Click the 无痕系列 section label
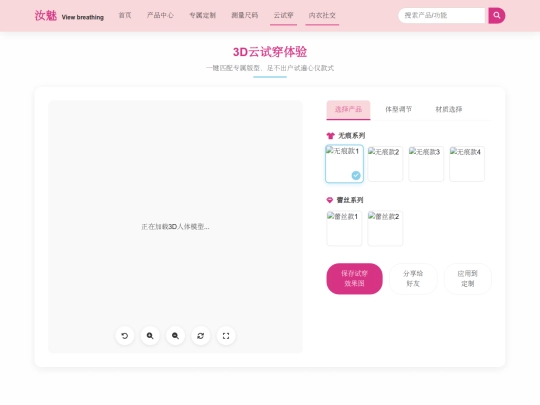The width and height of the screenshot is (540, 405). (x=351, y=136)
